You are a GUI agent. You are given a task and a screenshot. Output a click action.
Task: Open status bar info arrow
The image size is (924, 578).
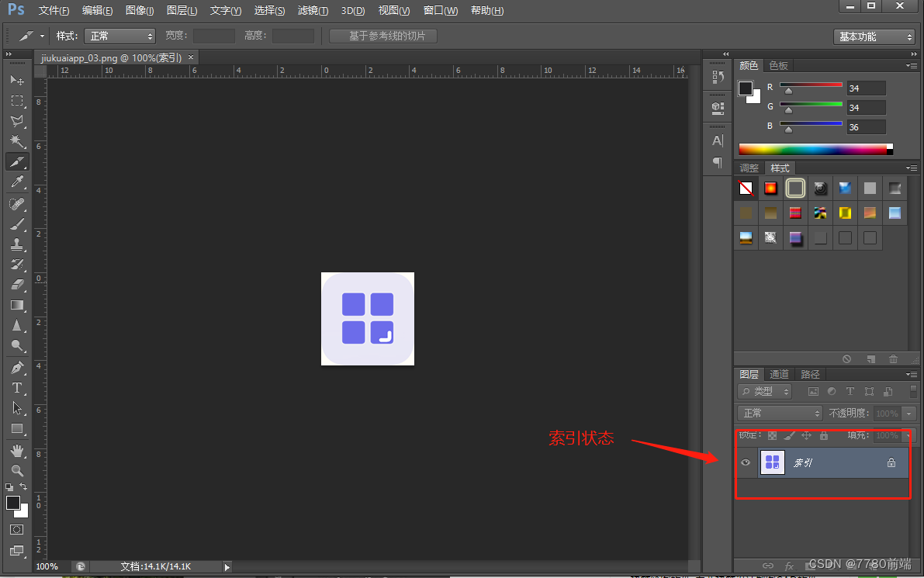[227, 567]
